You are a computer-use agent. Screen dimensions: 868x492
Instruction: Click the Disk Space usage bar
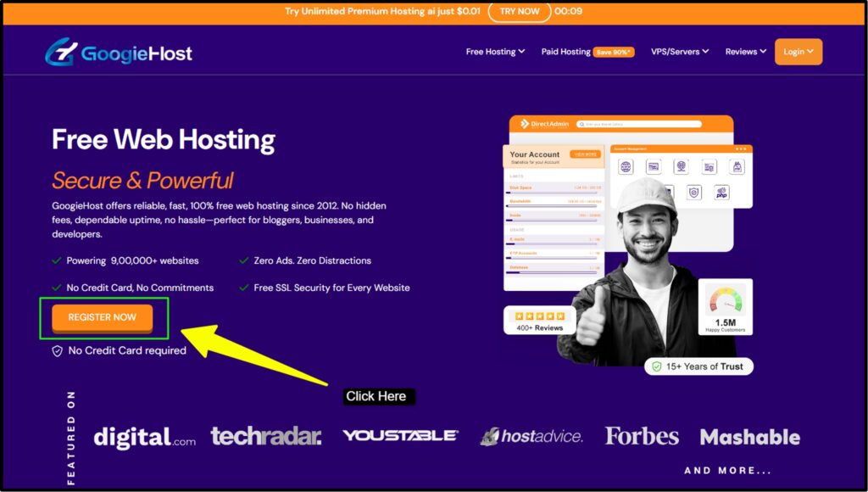[x=551, y=193]
